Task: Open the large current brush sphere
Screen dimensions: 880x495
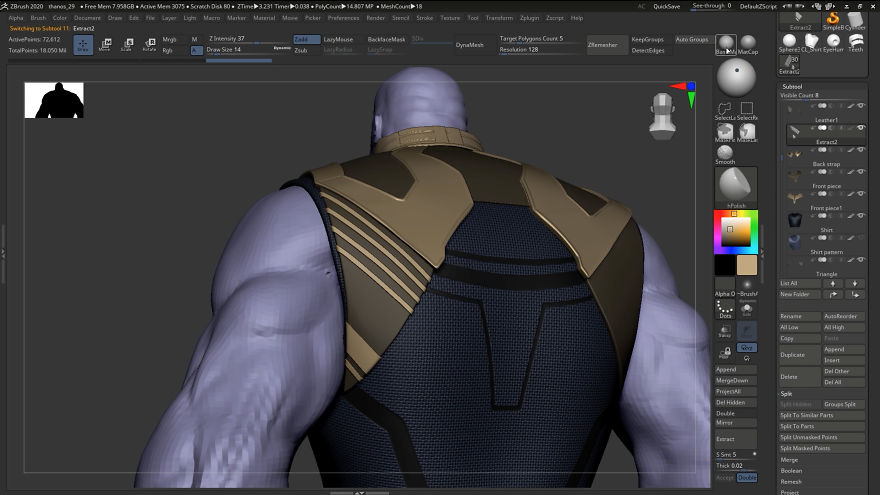Action: 736,77
